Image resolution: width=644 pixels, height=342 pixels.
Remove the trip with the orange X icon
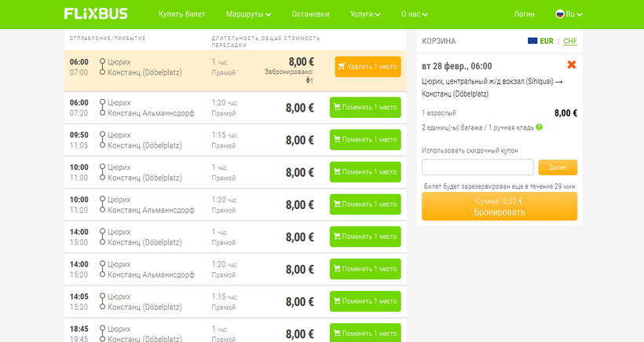[x=571, y=65]
